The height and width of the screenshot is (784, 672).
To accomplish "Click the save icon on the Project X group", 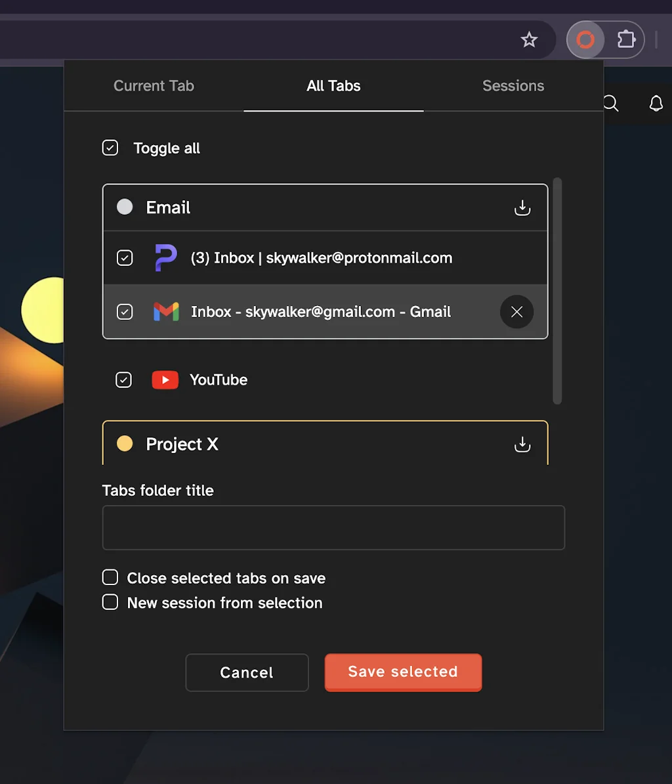I will 522,445.
